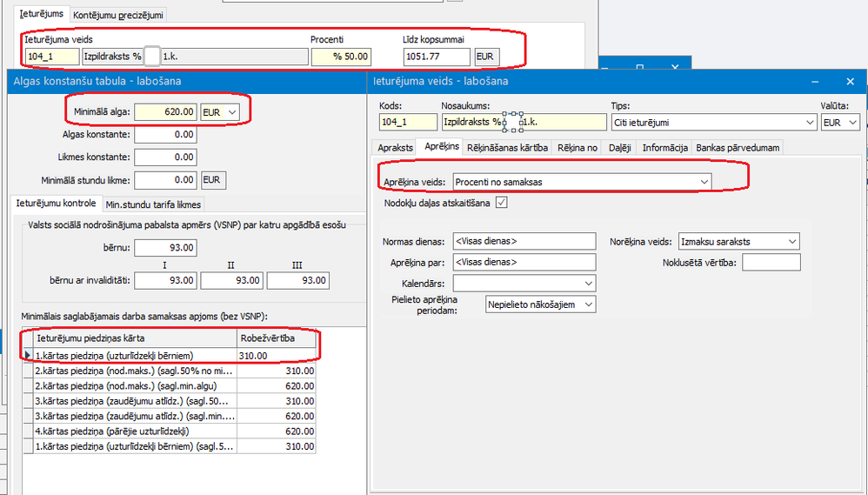Image resolution: width=868 pixels, height=495 pixels.
Task: Open the Bankas pārvedumam tab
Action: [x=738, y=148]
